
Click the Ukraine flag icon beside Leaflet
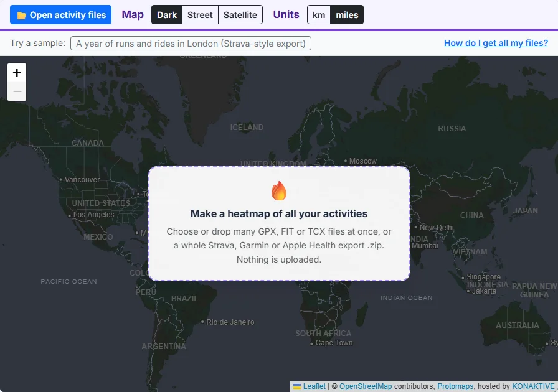(x=297, y=386)
